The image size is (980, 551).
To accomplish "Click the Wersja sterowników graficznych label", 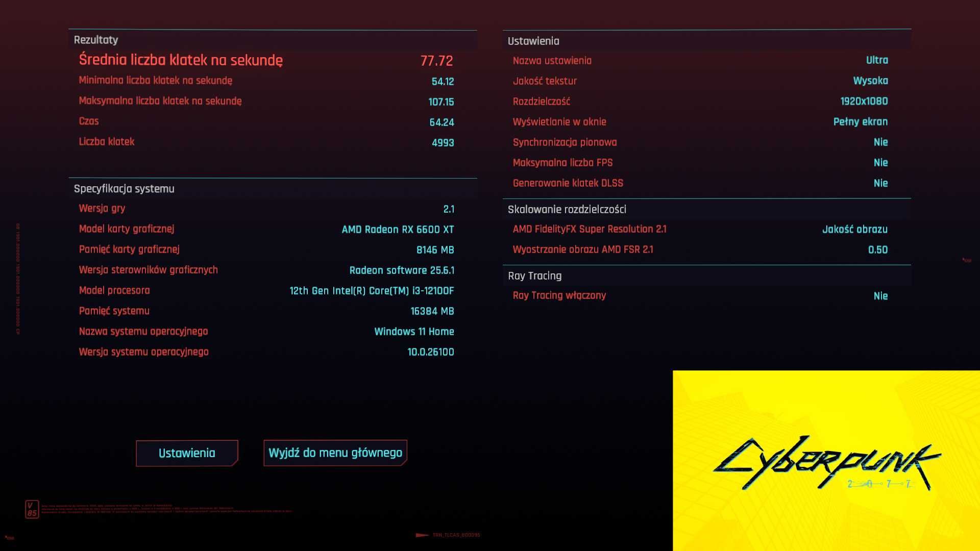I will coord(149,270).
